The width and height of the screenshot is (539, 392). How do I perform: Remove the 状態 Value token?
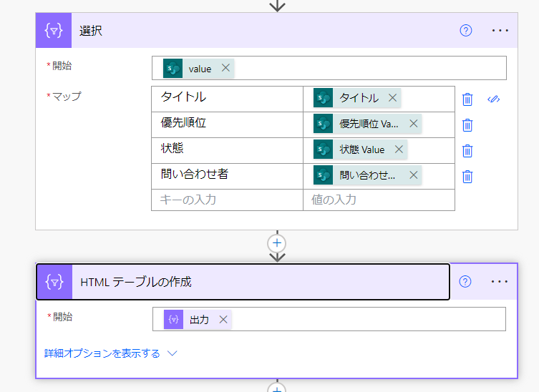click(x=399, y=149)
